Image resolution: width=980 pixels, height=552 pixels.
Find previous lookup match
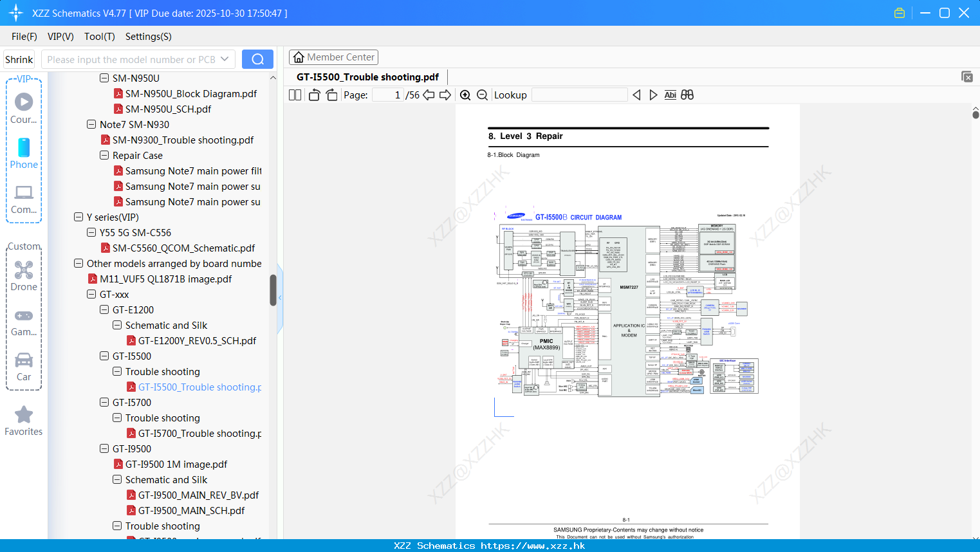(636, 95)
